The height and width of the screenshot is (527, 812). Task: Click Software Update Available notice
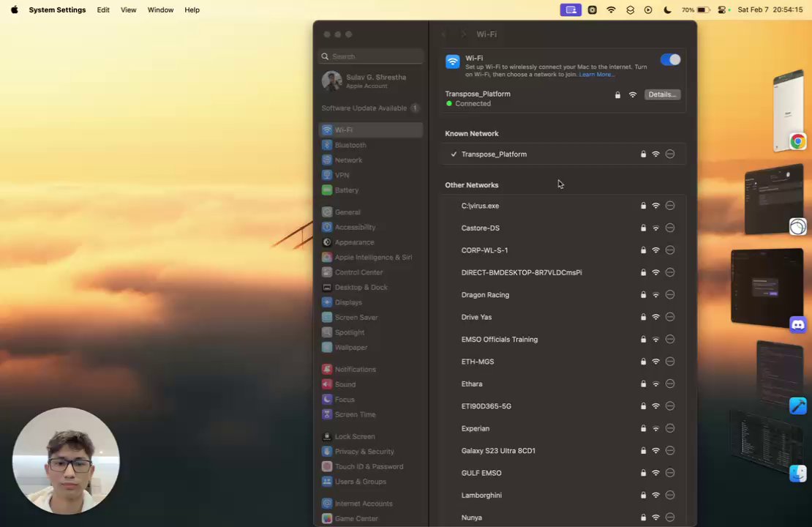point(369,108)
